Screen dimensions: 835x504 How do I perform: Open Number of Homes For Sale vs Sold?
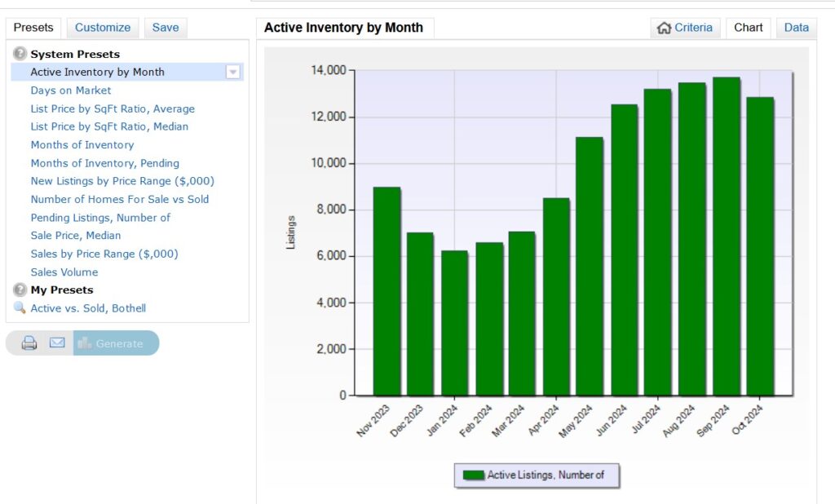tap(120, 199)
